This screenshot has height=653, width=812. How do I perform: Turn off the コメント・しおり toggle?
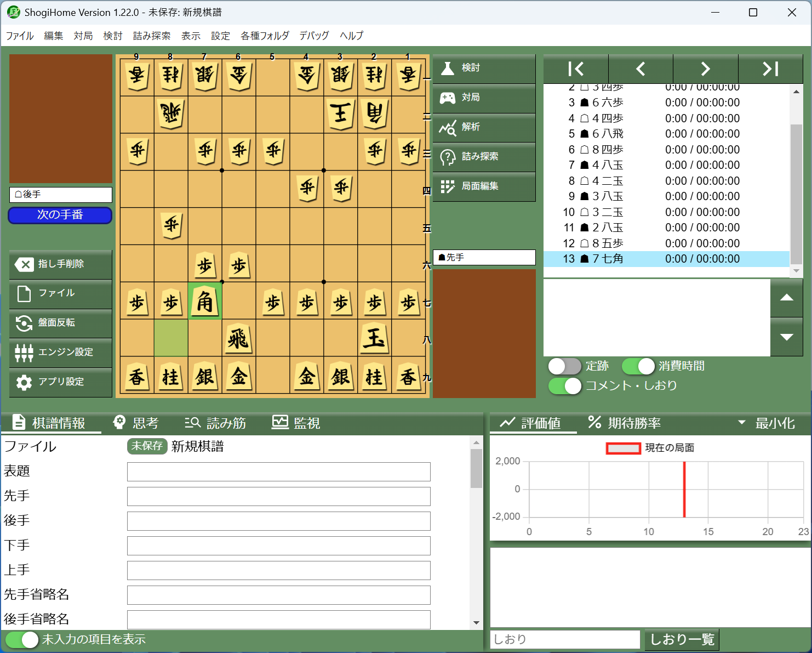click(564, 386)
